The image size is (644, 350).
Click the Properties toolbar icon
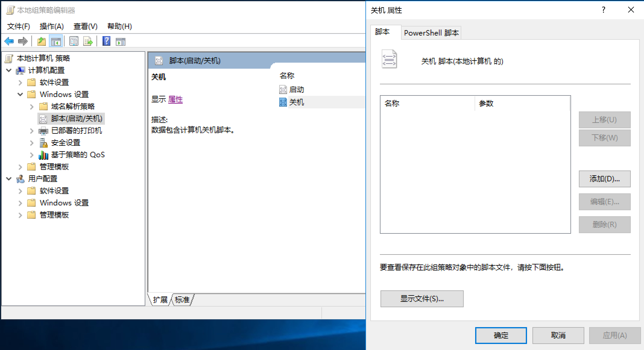click(74, 41)
